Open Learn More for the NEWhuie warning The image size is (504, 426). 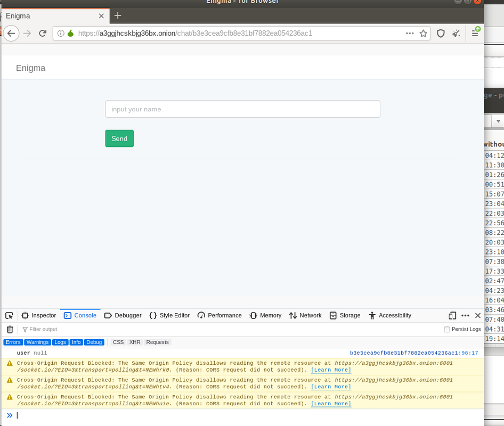tap(331, 404)
